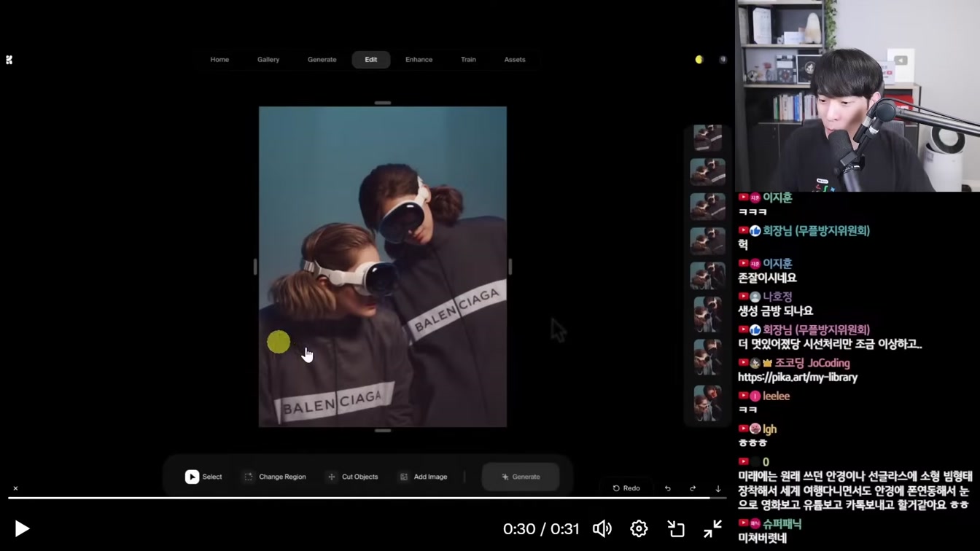Click the right canvas edge handle
Screen dimensions: 980x551
click(510, 267)
